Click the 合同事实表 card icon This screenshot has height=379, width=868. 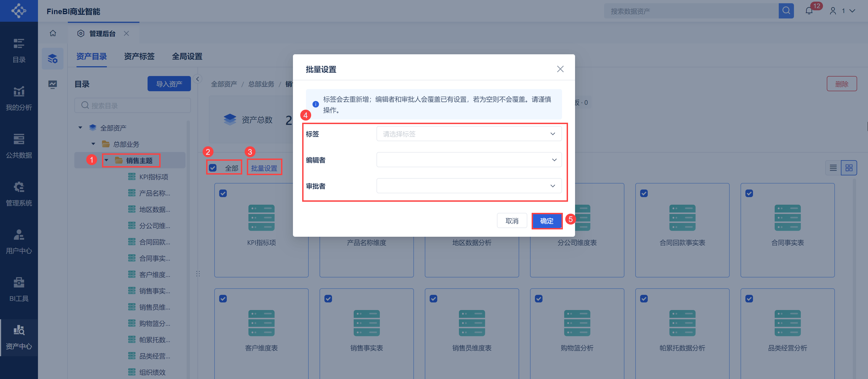pyautogui.click(x=787, y=218)
